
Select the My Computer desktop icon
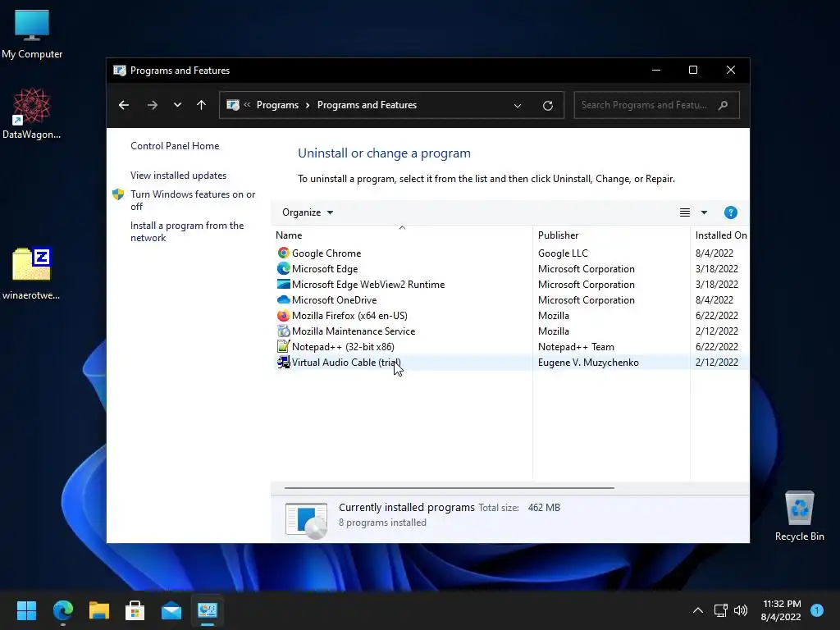pos(32,34)
